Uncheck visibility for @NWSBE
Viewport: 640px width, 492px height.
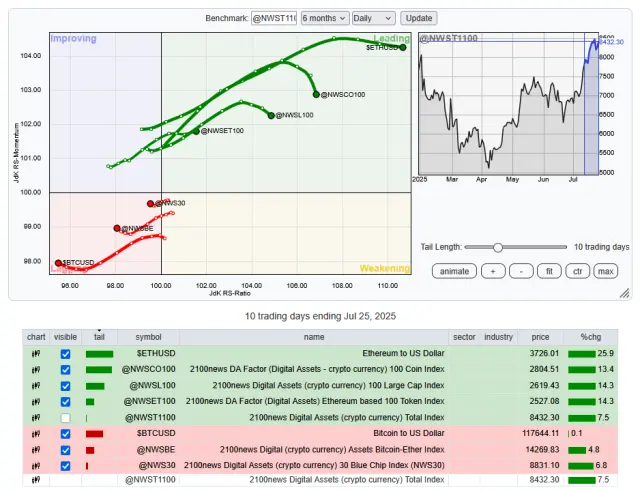pos(65,450)
